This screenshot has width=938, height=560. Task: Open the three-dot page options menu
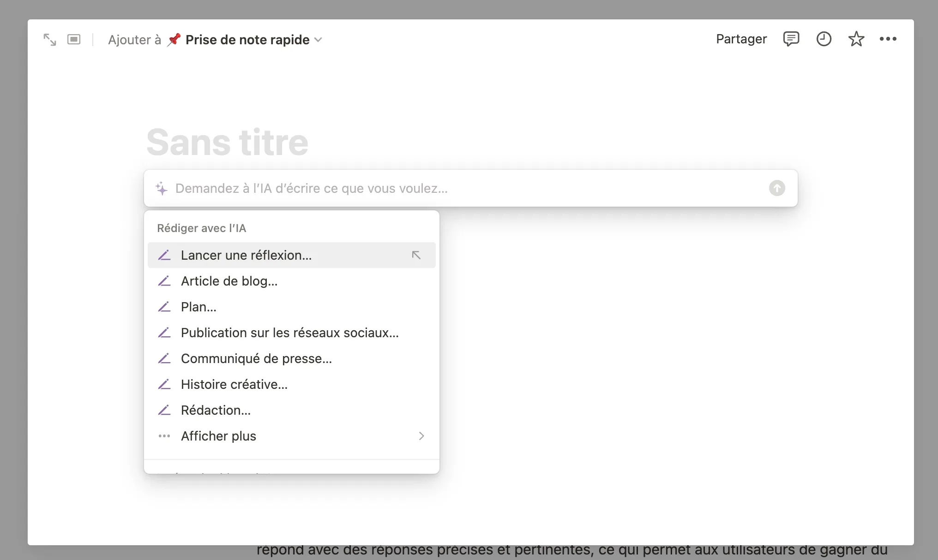(x=888, y=39)
